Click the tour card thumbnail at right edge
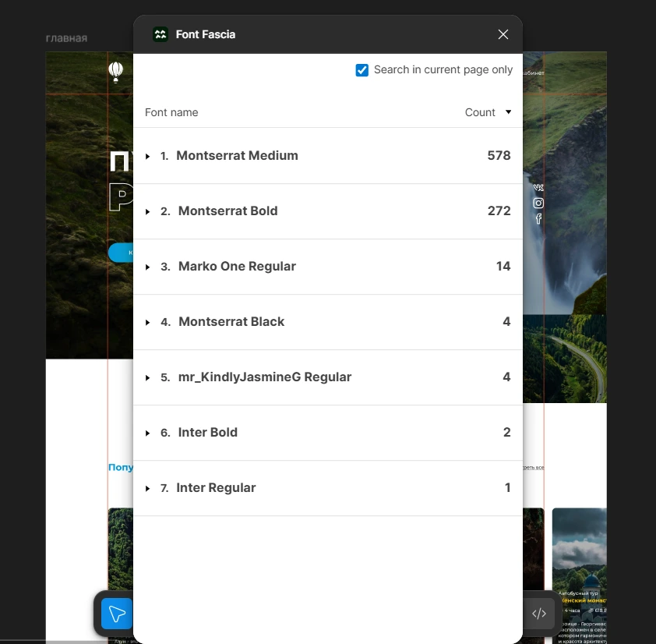The image size is (656, 644). coord(580,575)
